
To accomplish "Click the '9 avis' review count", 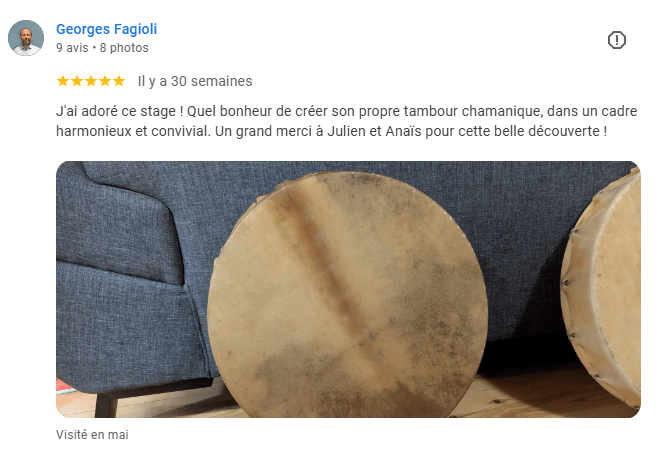I will coord(72,48).
